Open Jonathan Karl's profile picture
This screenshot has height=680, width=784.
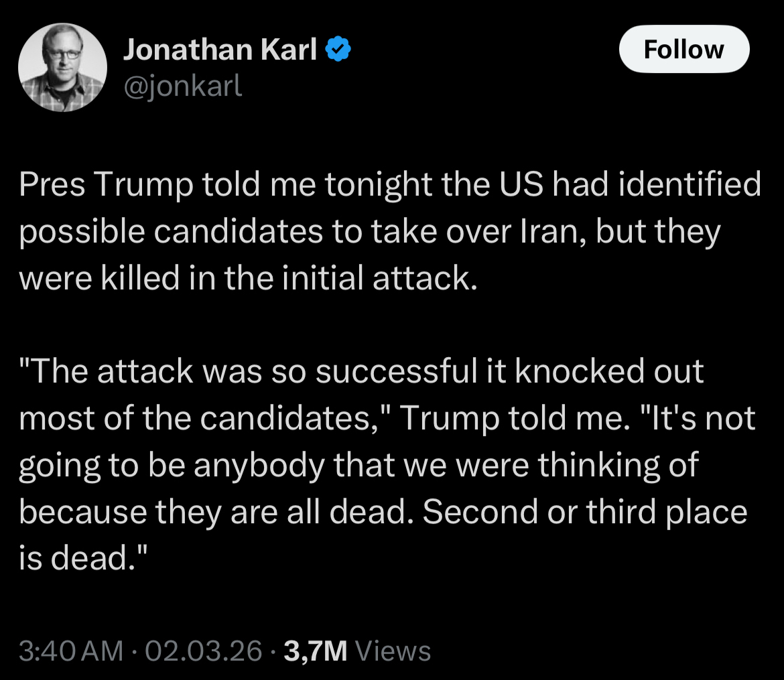coord(62,68)
